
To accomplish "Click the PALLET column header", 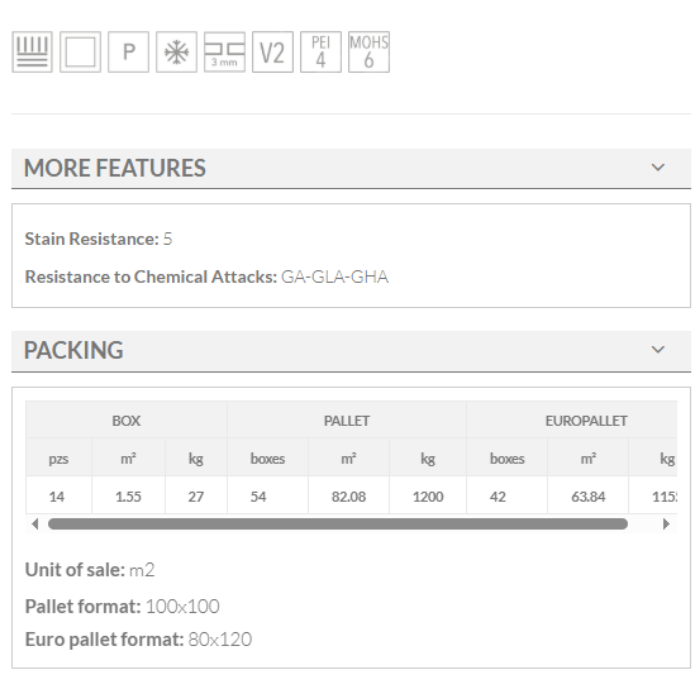I will [x=347, y=421].
